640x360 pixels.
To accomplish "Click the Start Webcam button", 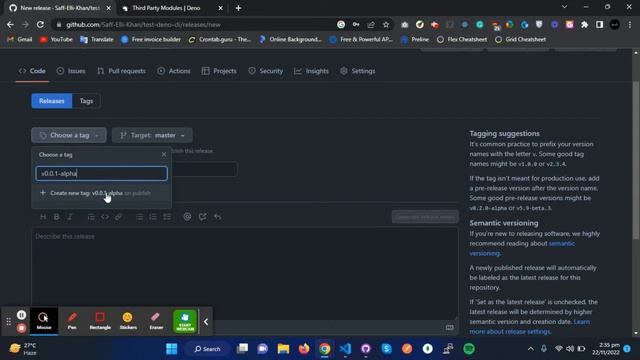I will (x=184, y=321).
